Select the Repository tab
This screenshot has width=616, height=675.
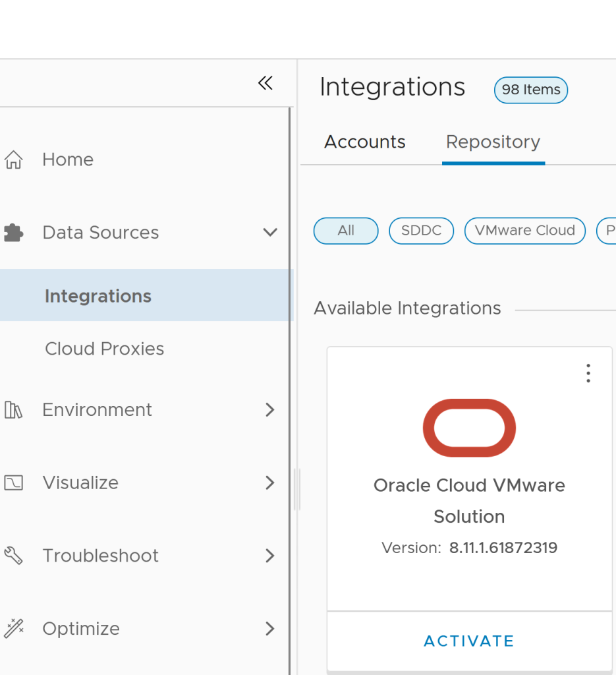pyautogui.click(x=493, y=142)
